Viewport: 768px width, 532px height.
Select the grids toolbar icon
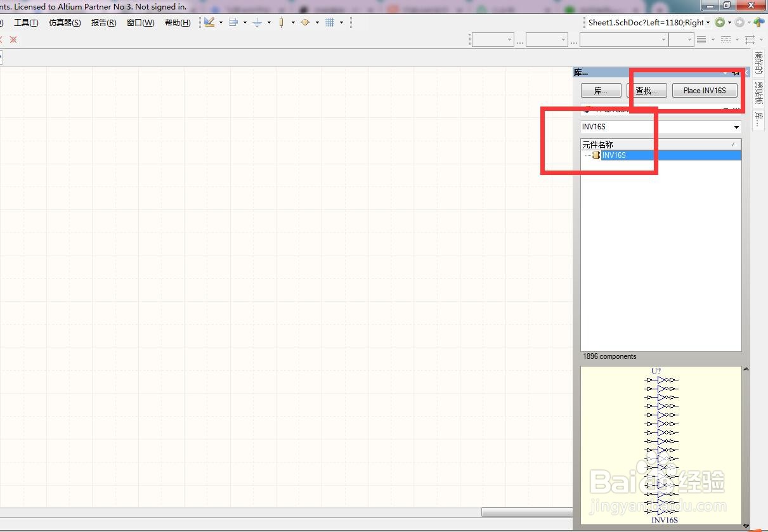point(330,22)
